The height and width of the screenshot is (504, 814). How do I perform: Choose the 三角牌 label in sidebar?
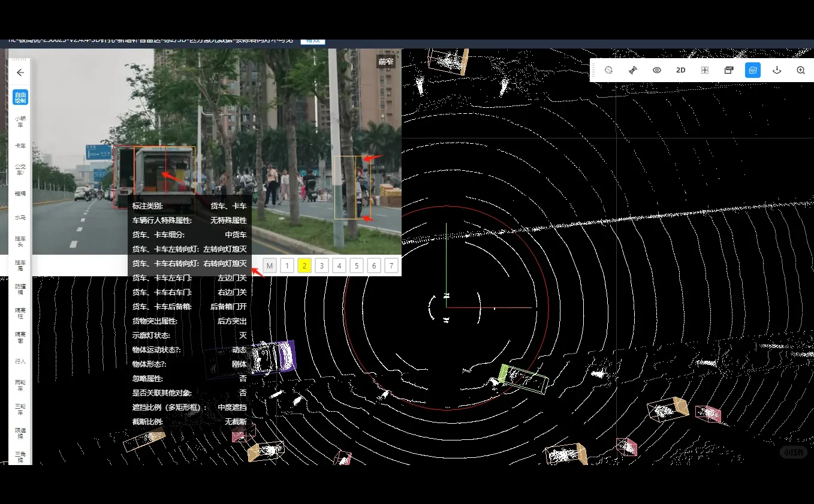coord(20,457)
